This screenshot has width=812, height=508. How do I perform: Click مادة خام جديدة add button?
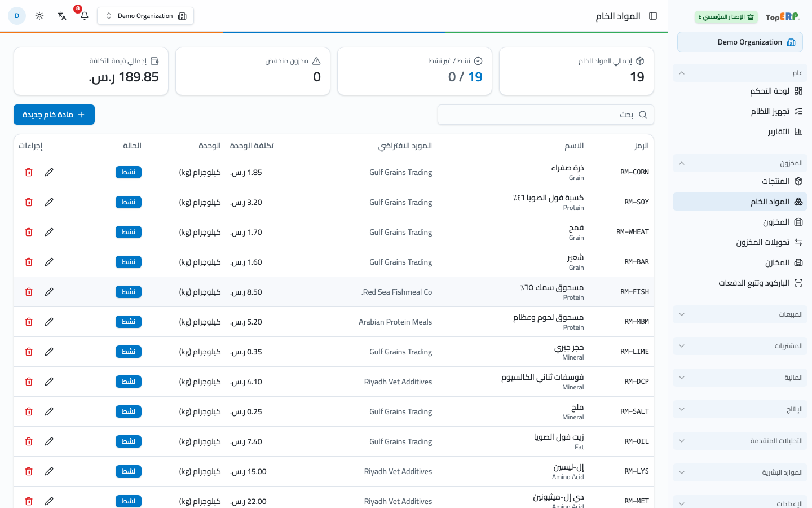click(54, 115)
